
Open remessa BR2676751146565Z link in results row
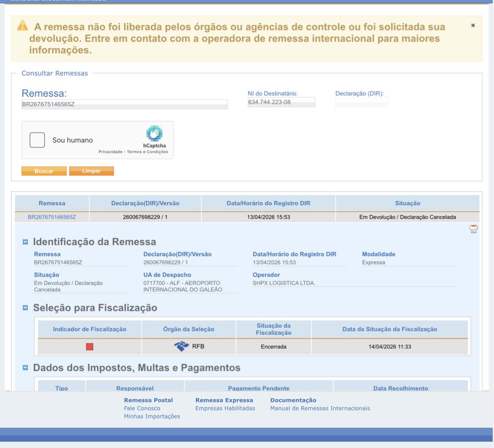(x=52, y=217)
